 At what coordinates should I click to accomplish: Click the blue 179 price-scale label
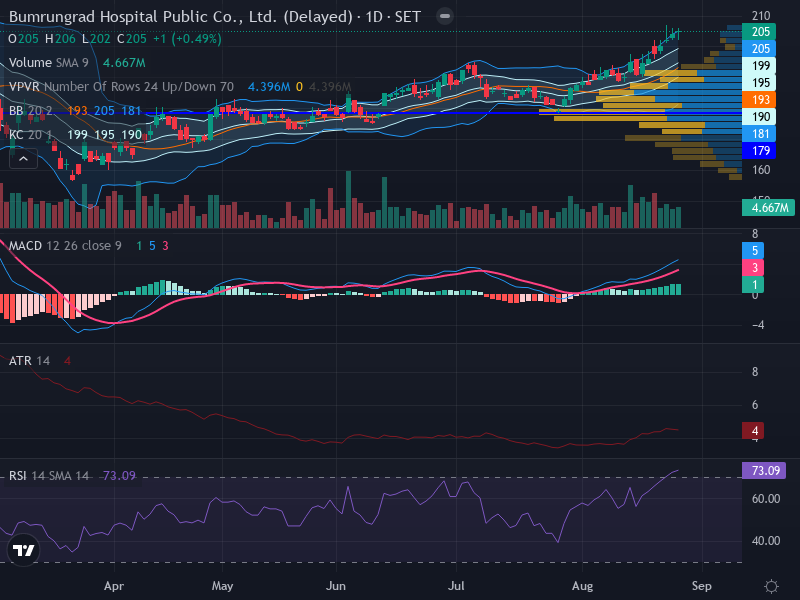click(x=759, y=151)
